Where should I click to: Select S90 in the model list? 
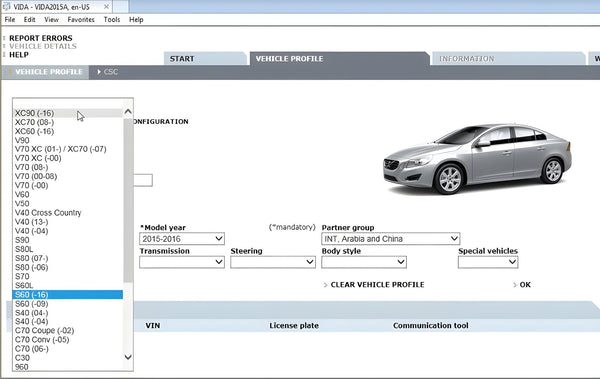(68, 240)
